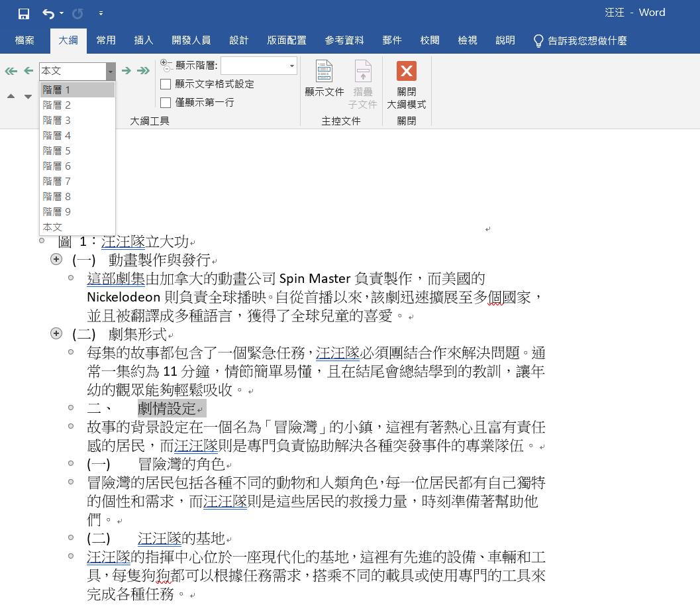
Task: Save the document with the floppy disk icon
Action: tap(24, 14)
